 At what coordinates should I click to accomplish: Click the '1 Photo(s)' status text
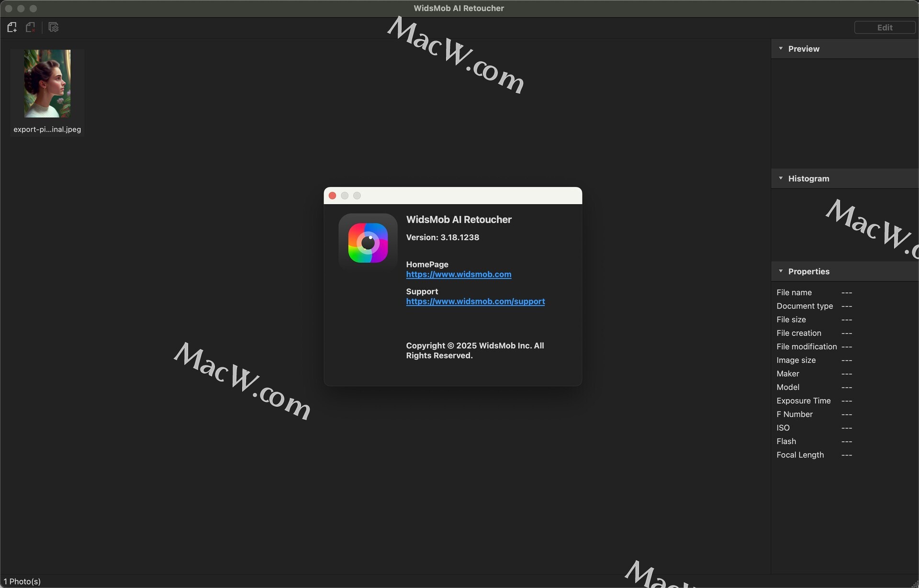click(x=22, y=581)
